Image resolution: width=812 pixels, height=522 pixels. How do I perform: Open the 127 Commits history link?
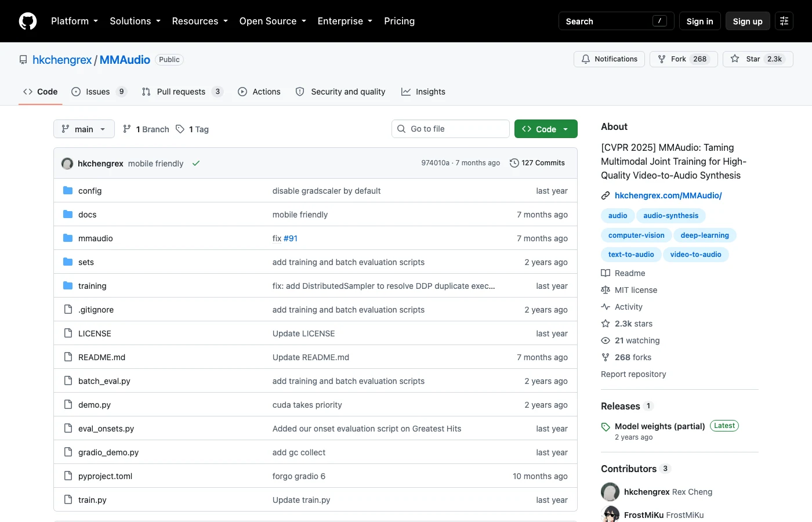tap(537, 163)
